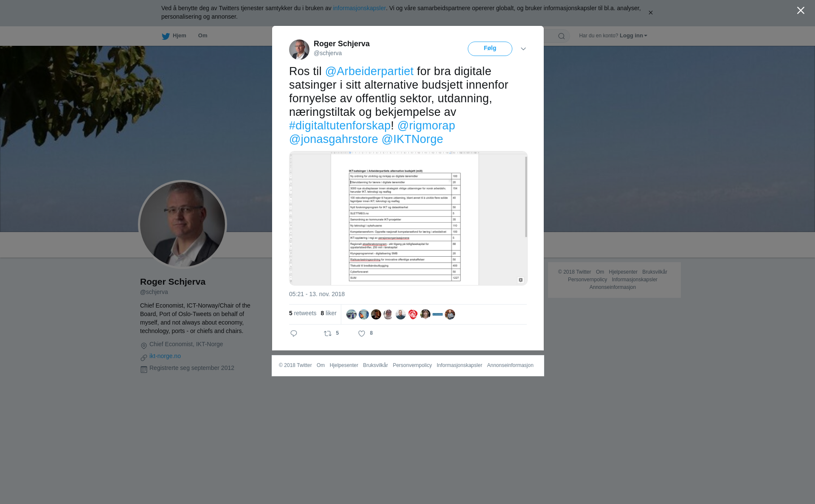Open the budget table image attachment
This screenshot has width=815, height=504.
[x=408, y=218]
